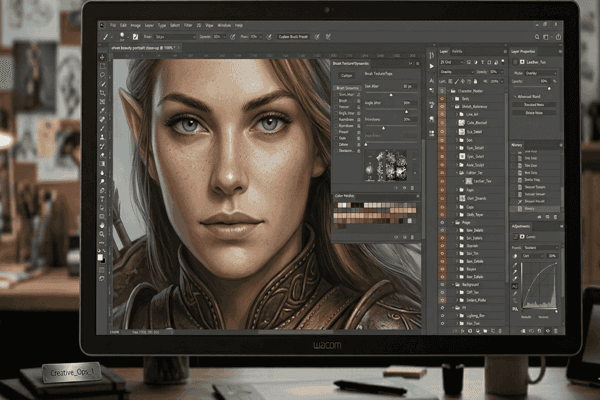Switch to the History panel tab

517,145
